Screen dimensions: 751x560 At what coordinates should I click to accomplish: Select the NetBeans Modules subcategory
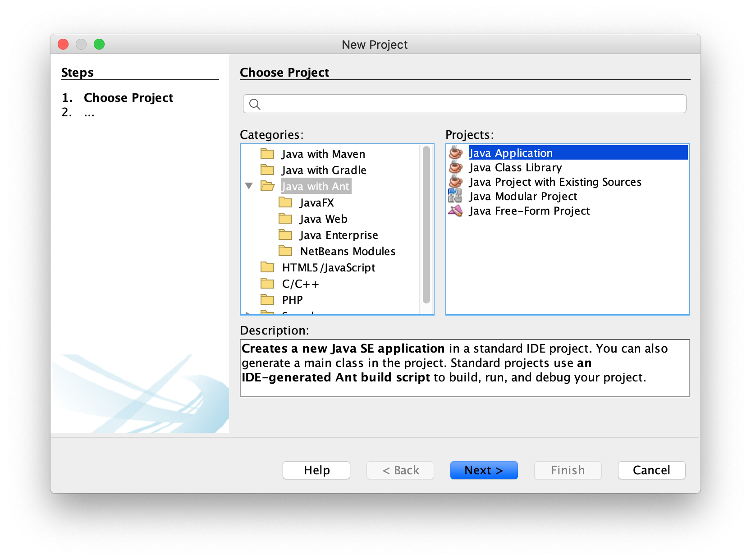click(x=348, y=251)
